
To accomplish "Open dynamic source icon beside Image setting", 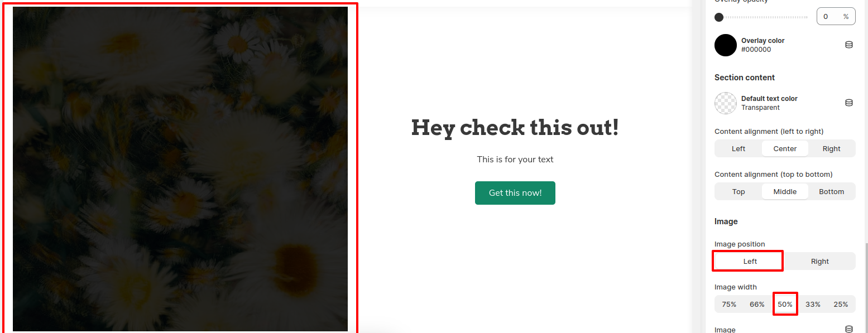I will [x=848, y=329].
